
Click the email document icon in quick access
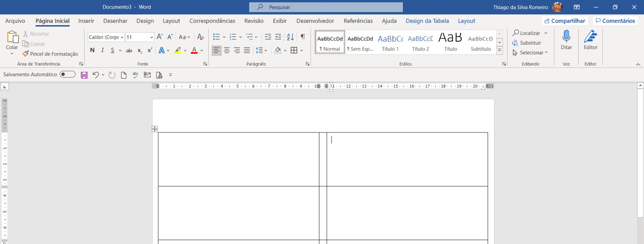pyautogui.click(x=147, y=75)
